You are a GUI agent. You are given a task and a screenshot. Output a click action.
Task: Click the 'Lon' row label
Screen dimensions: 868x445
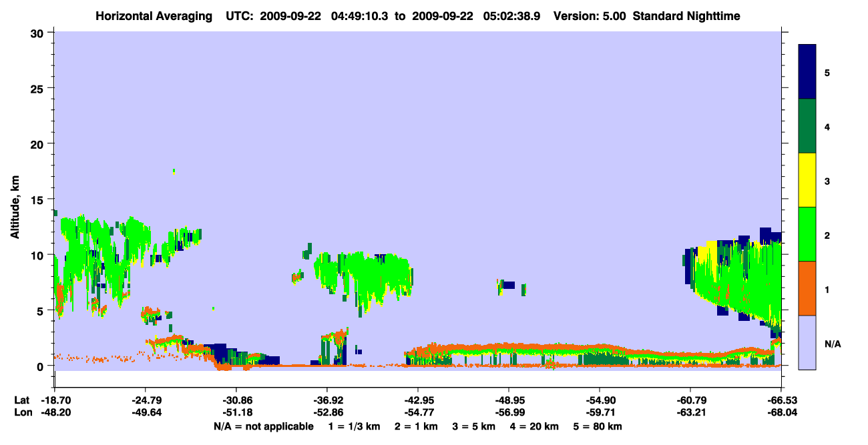[x=22, y=412]
